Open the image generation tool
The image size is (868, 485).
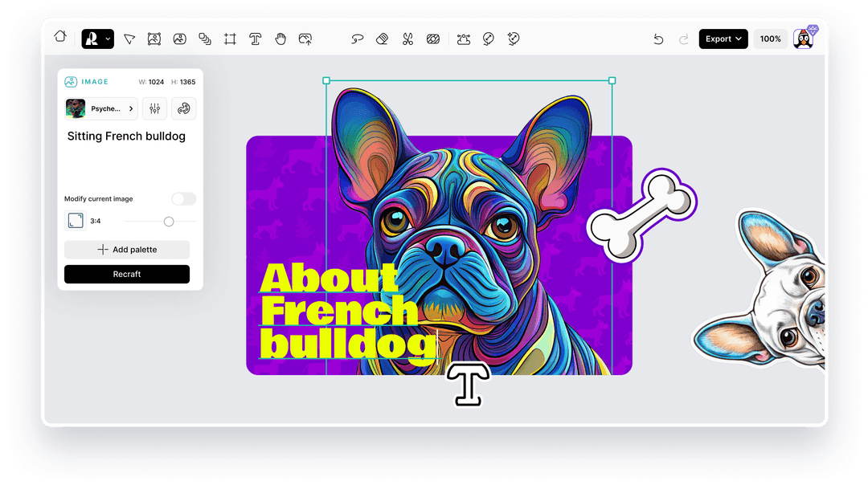(x=154, y=39)
